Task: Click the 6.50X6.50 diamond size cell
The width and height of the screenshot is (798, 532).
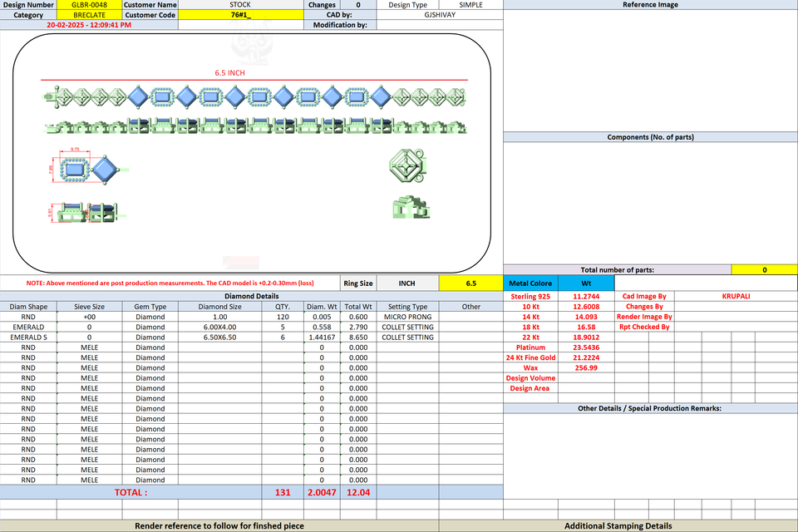Action: point(219,337)
